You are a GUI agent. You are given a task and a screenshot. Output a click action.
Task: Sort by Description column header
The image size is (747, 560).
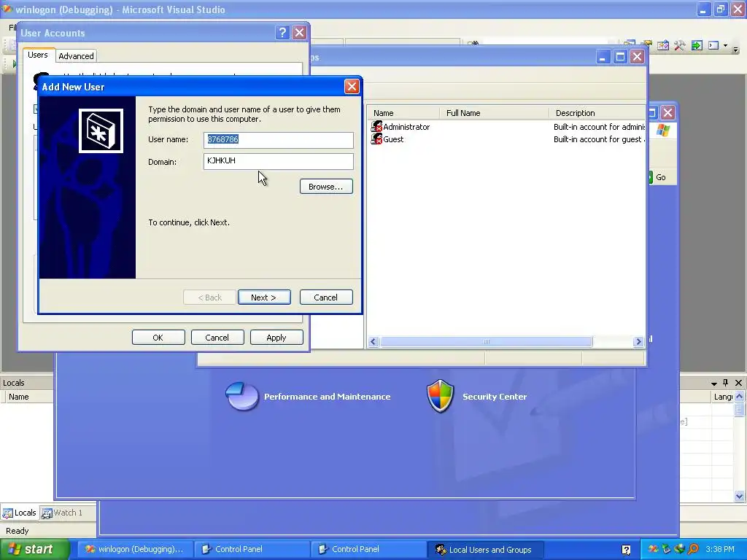(x=597, y=113)
